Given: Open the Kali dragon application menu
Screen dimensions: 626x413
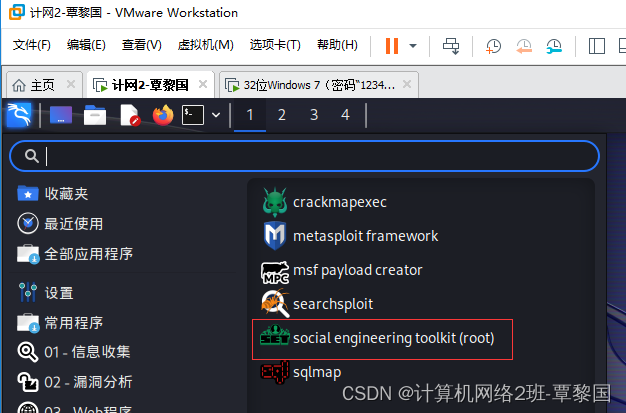Looking at the screenshot, I should 19,115.
